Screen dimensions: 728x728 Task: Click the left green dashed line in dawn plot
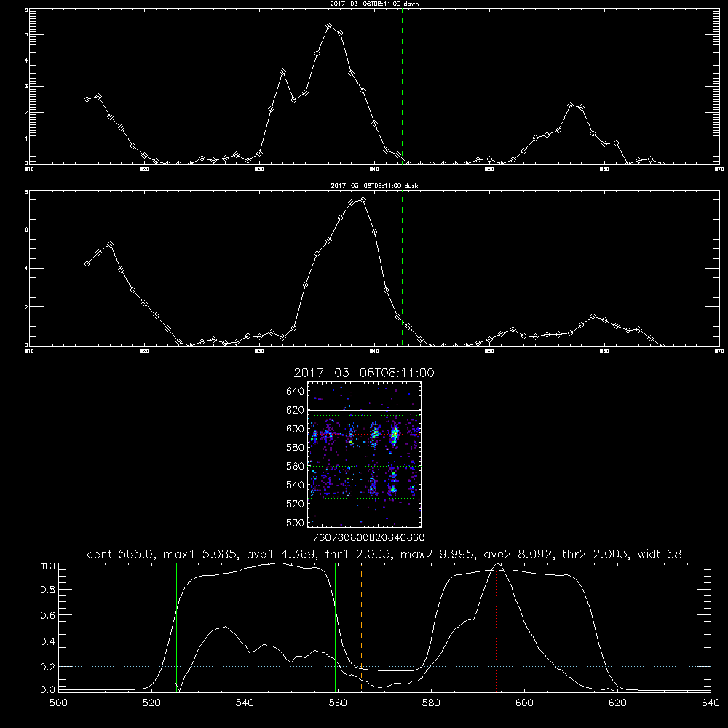point(232,86)
